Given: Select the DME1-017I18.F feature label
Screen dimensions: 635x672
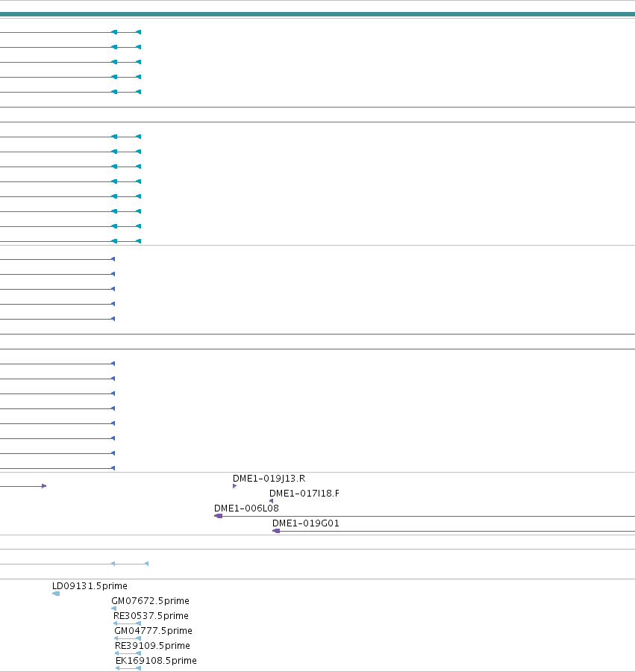Looking at the screenshot, I should [x=304, y=494].
